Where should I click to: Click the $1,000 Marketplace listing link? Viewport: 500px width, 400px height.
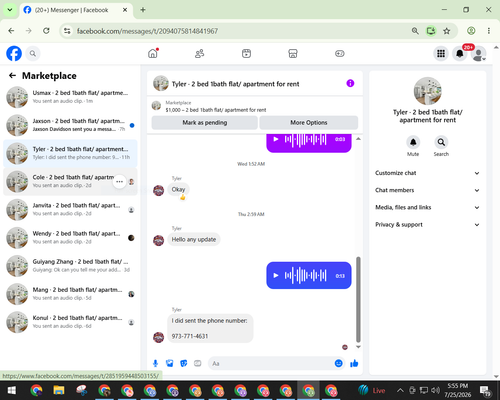pyautogui.click(x=216, y=110)
